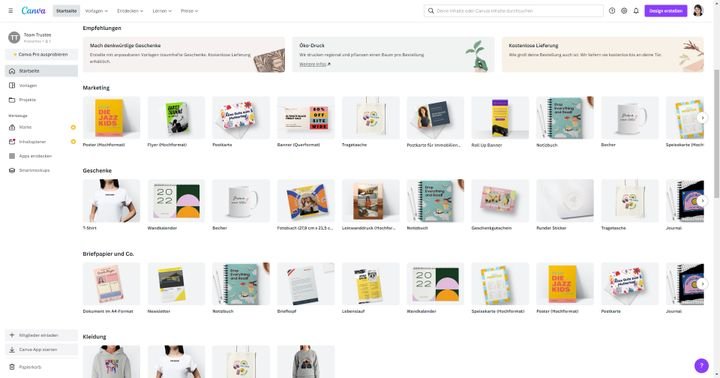720x378 pixels.
Task: Open the settings gear icon
Action: (x=624, y=11)
